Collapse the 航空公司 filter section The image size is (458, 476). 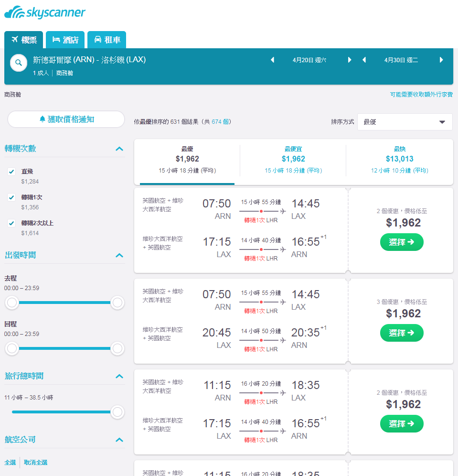[119, 440]
